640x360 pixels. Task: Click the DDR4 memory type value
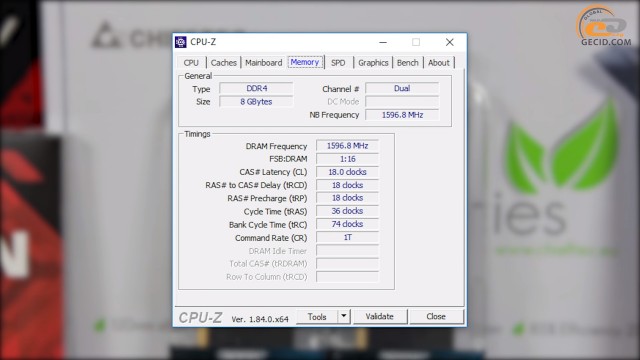(x=256, y=89)
